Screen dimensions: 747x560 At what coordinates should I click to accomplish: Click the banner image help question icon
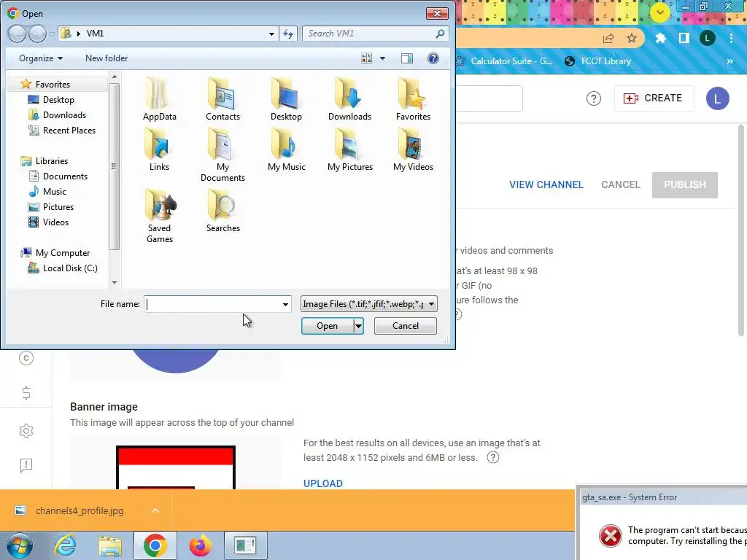click(x=492, y=458)
